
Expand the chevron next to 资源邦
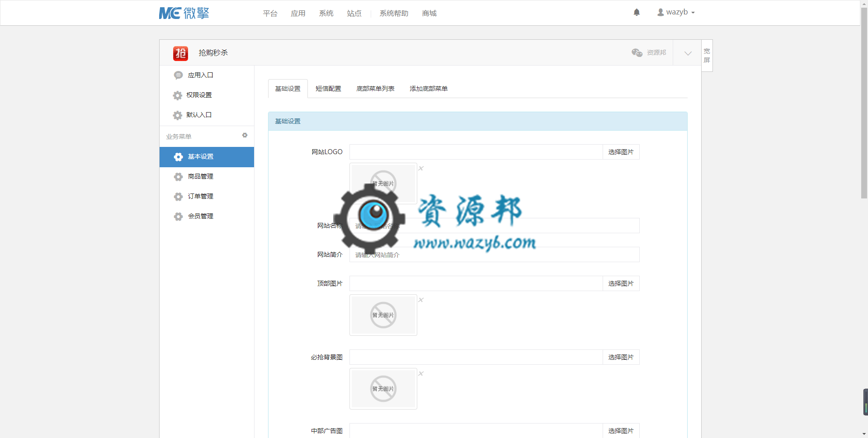[688, 53]
